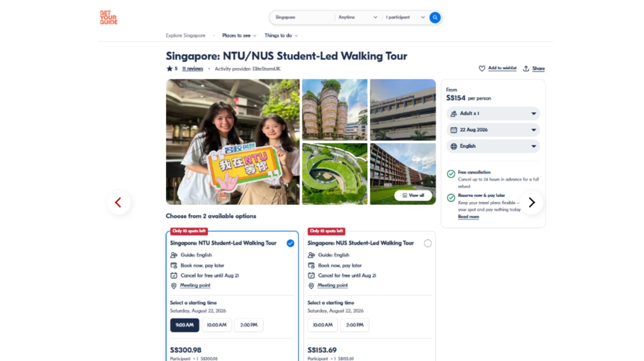Open the 1 participant dropdown in search bar
The image size is (644, 361).
click(x=405, y=18)
